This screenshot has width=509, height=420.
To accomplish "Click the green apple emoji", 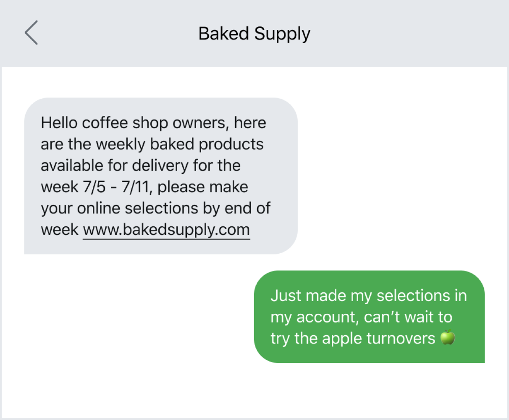I will click(448, 337).
